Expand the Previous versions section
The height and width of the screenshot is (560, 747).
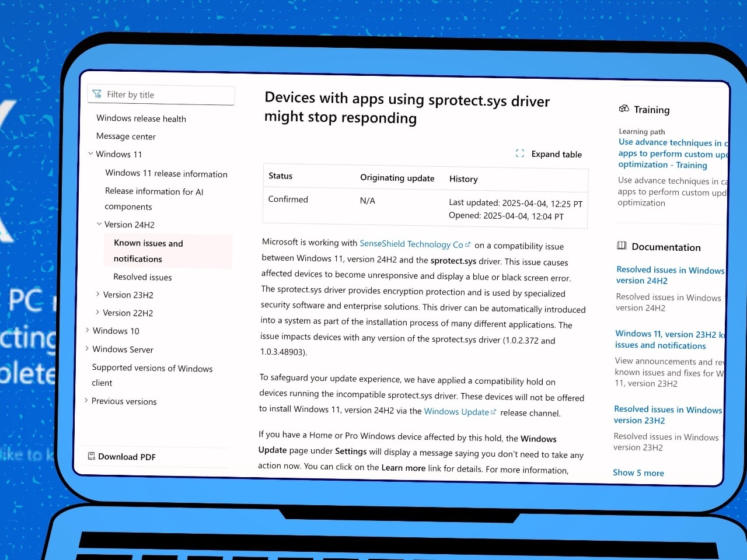(x=86, y=400)
